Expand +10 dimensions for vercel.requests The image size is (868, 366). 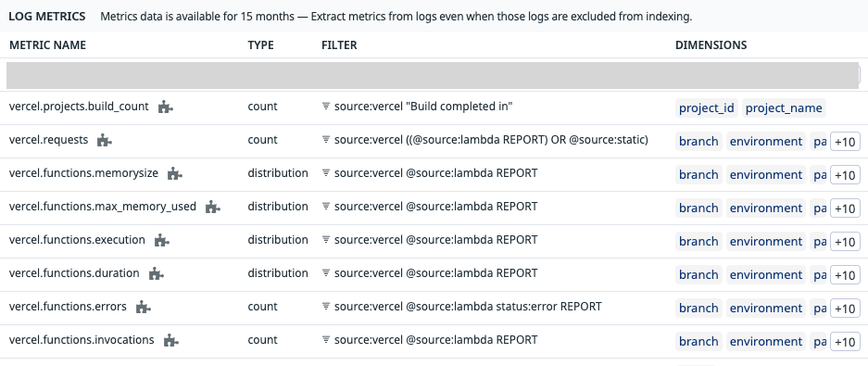845,142
